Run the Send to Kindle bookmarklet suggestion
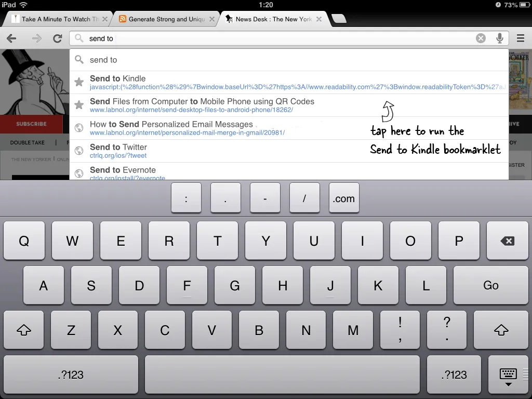 point(208,82)
